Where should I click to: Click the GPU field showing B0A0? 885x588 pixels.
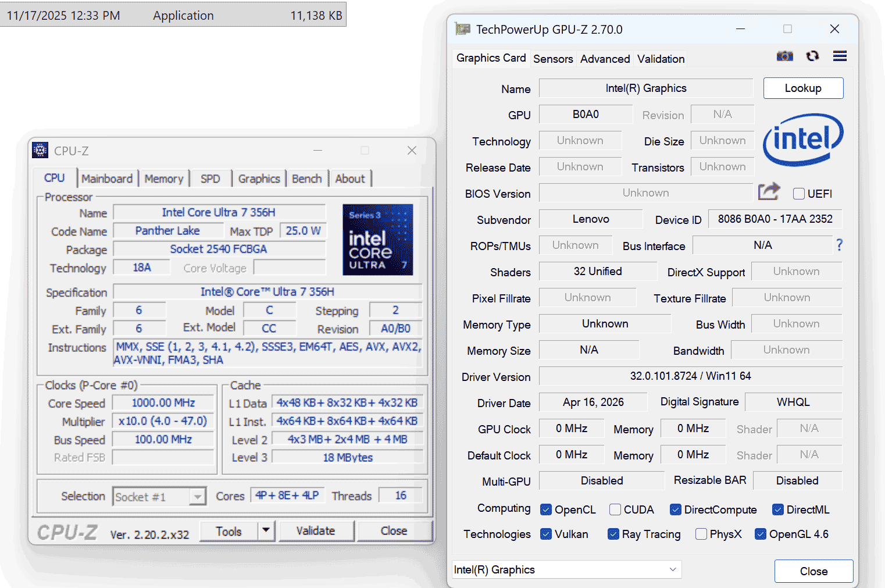click(x=586, y=114)
